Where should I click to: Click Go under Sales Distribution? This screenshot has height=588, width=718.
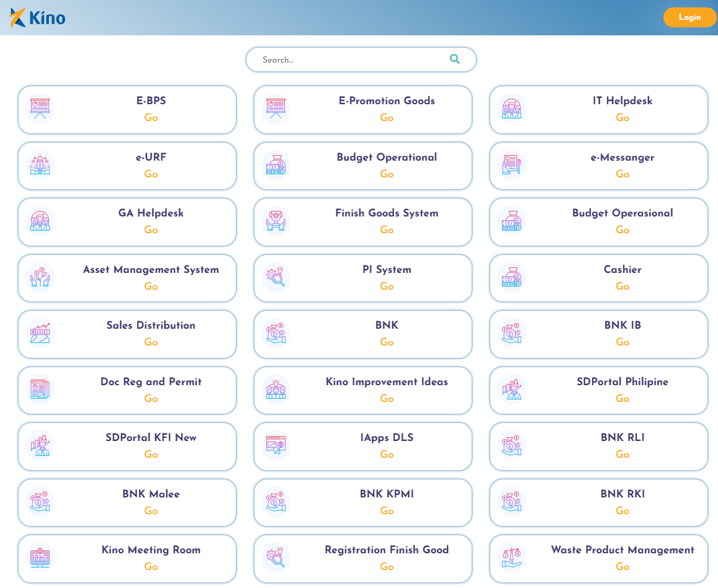point(151,342)
